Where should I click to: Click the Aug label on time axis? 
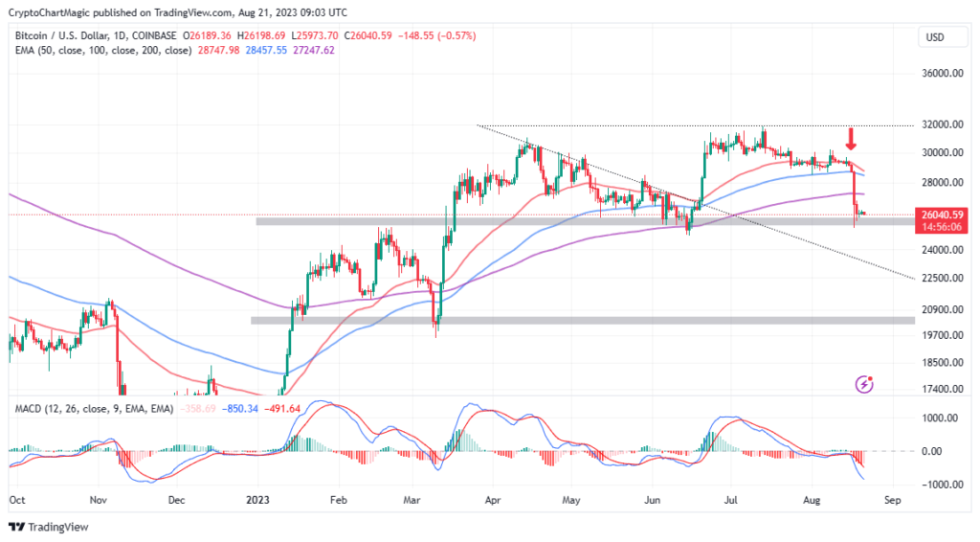point(813,499)
